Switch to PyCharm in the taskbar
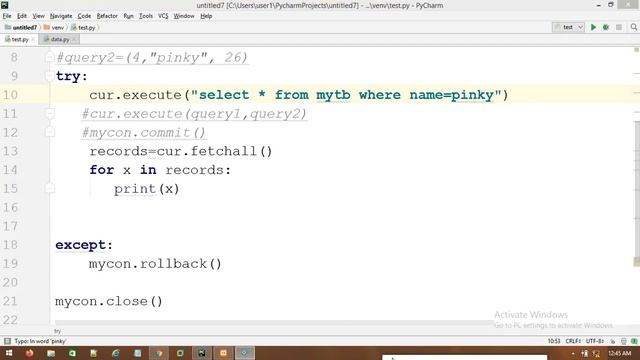The image size is (640, 360). point(202,353)
